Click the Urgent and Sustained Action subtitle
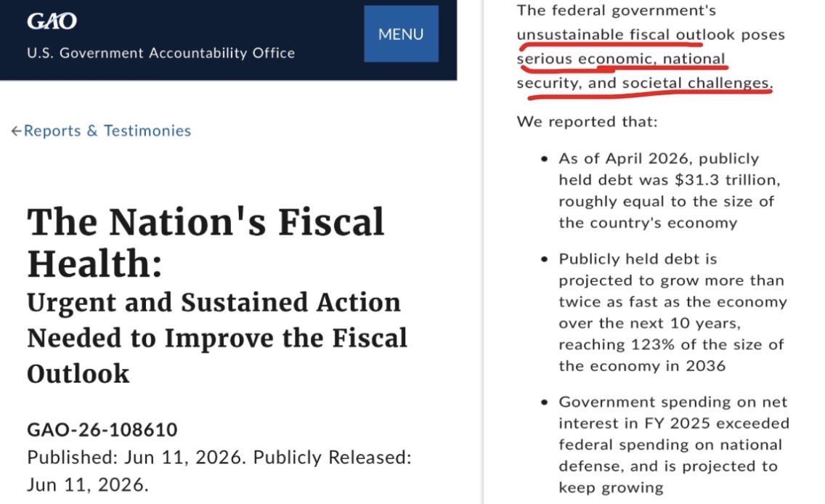825x504 pixels. point(217,338)
